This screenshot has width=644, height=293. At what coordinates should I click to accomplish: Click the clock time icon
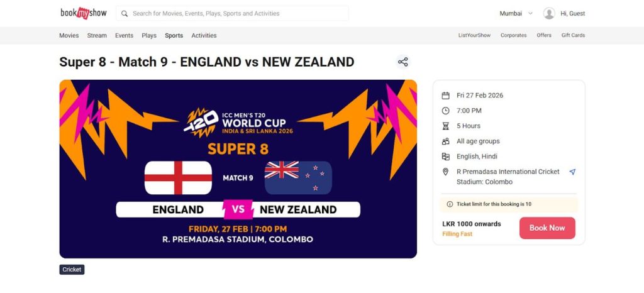445,111
